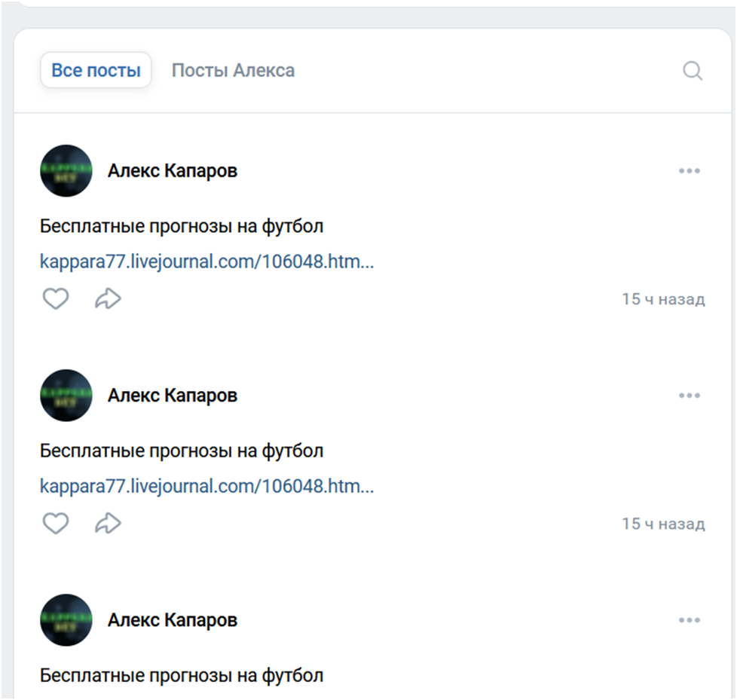Open the avatar on the second post
Image resolution: width=737 pixels, height=700 pixels.
point(66,395)
